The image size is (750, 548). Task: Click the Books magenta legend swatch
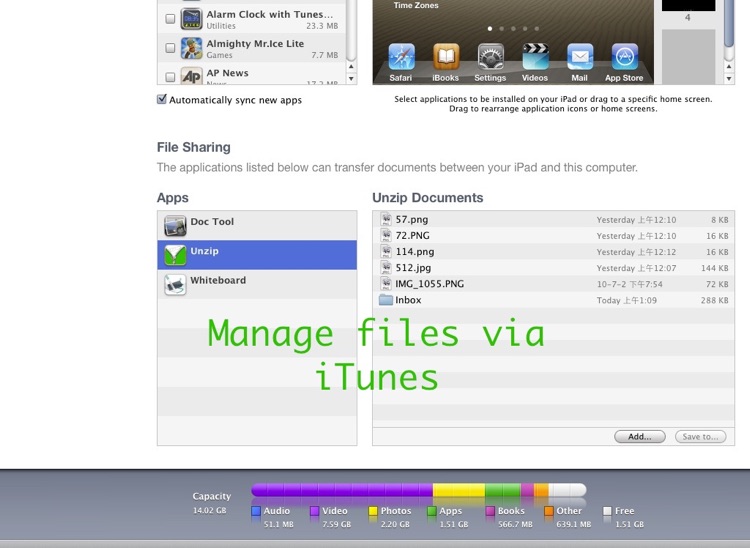[x=490, y=511]
